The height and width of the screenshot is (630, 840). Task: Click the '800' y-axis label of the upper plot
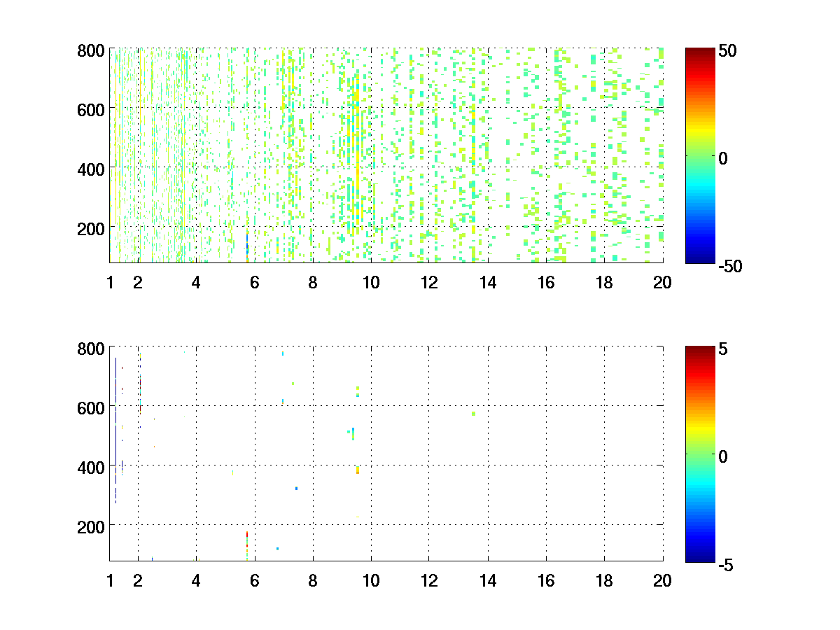pos(91,50)
